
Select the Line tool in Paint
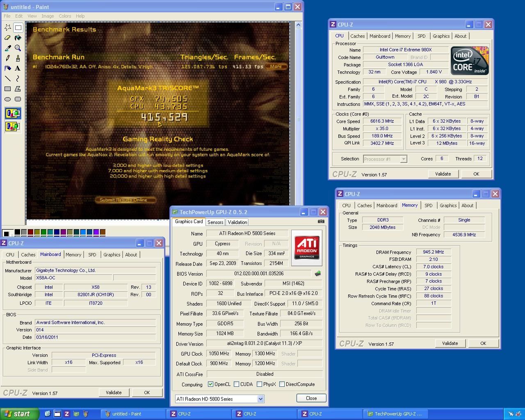click(8, 78)
